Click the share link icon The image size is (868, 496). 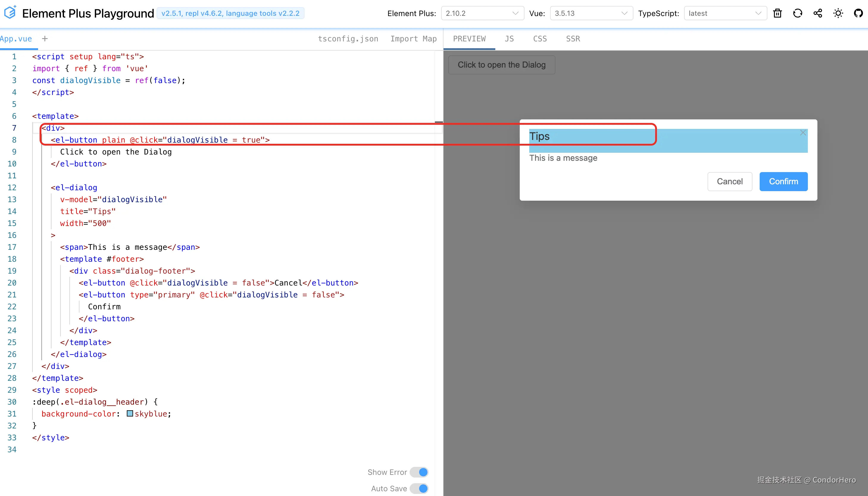[818, 13]
